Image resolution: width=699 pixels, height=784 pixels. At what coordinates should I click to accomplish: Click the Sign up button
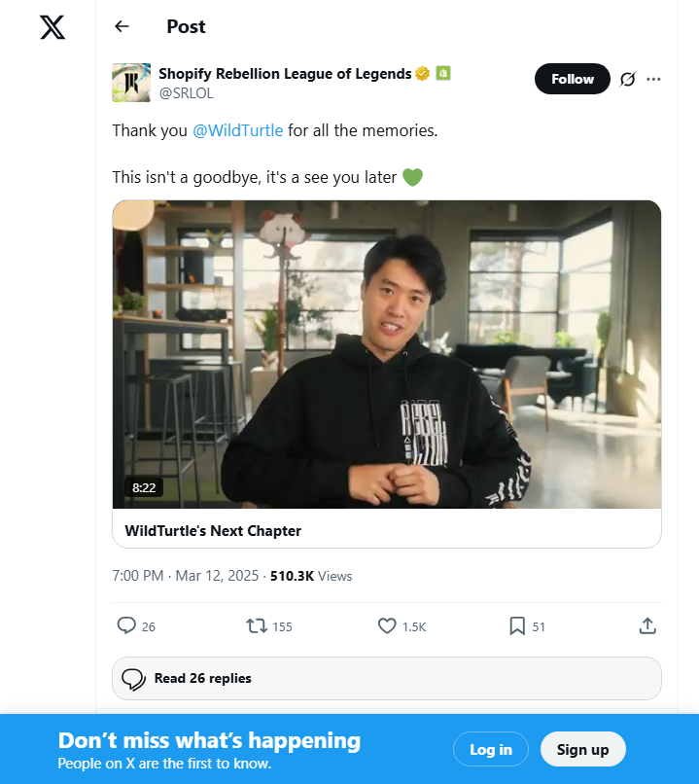coord(582,749)
